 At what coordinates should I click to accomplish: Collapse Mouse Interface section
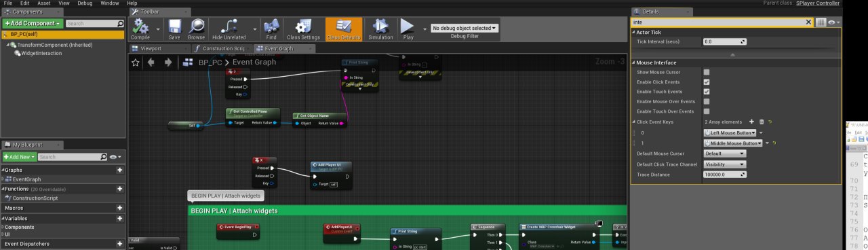click(633, 62)
